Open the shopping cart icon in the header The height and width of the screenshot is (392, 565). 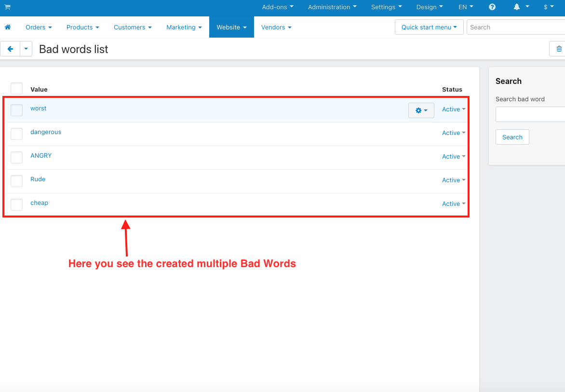[7, 7]
